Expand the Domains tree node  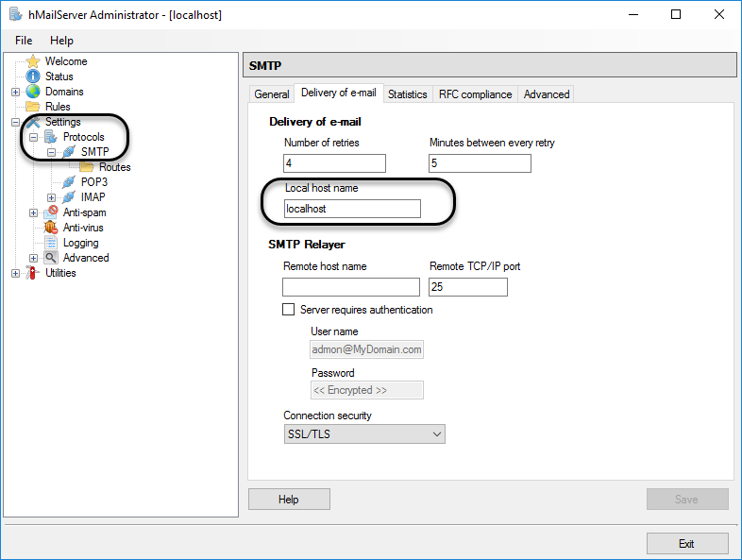15,92
